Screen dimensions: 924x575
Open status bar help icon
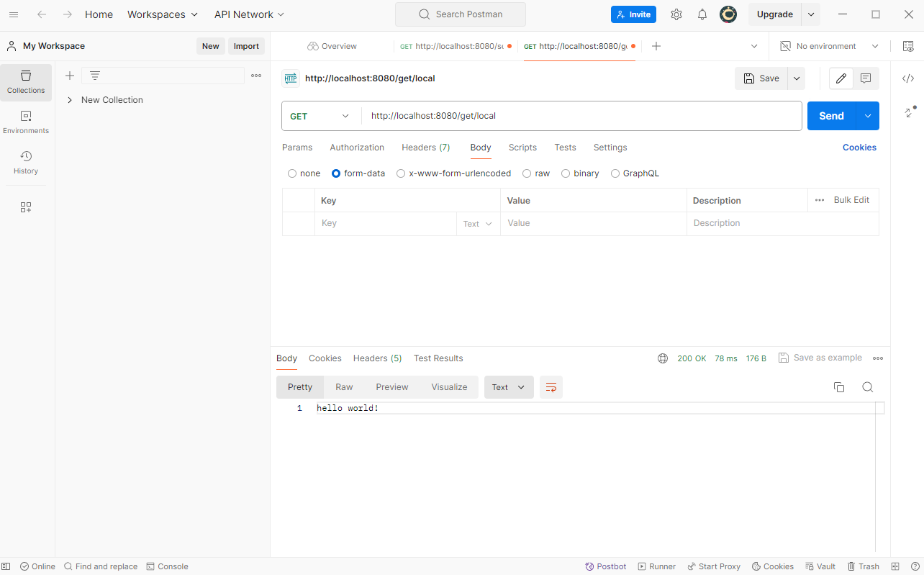pos(915,566)
